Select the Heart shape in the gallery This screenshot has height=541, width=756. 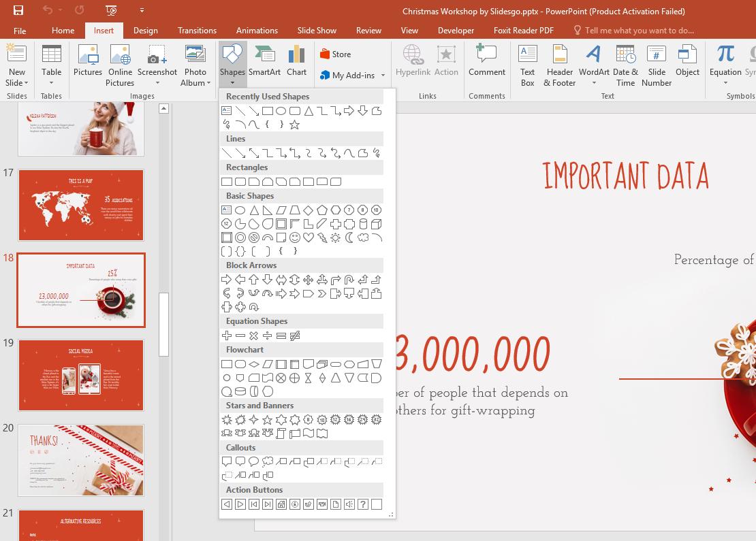click(x=308, y=237)
